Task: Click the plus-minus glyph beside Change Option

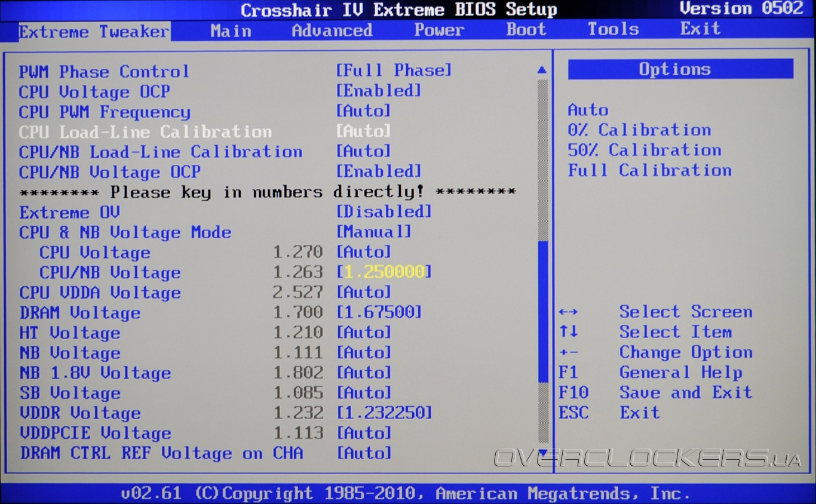Action: [568, 353]
